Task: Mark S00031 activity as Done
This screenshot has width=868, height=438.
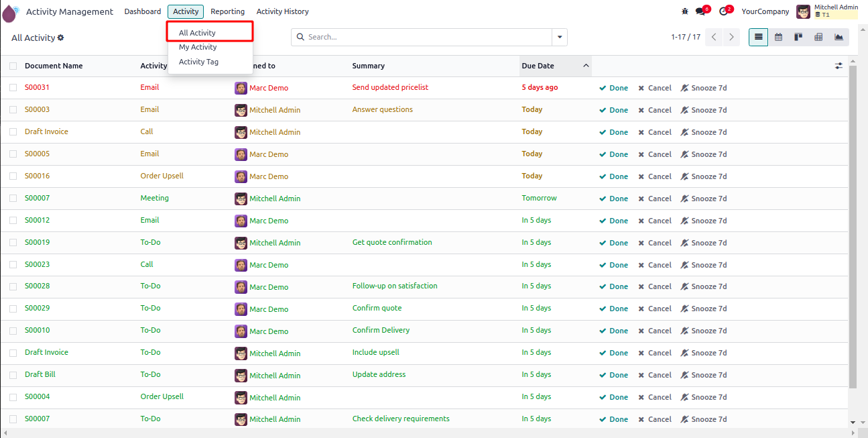Action: click(613, 88)
